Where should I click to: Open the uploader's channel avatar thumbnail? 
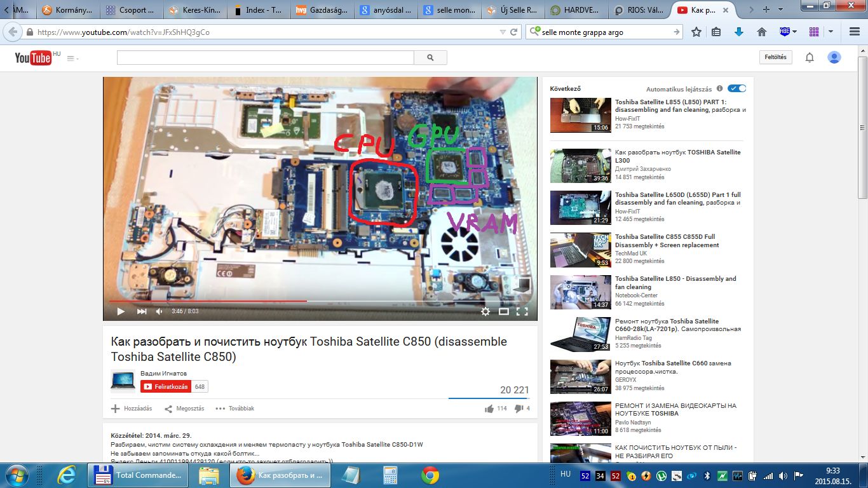point(123,381)
